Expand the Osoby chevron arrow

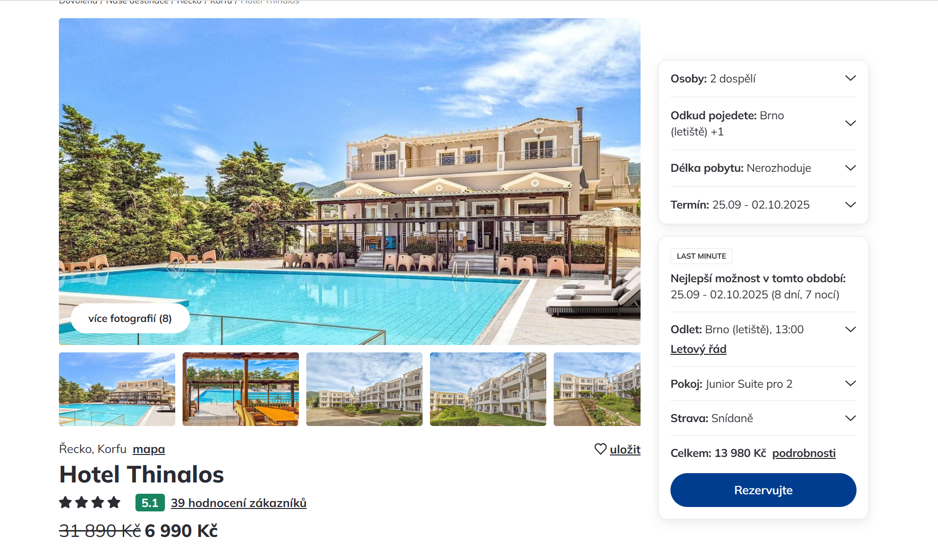point(851,79)
